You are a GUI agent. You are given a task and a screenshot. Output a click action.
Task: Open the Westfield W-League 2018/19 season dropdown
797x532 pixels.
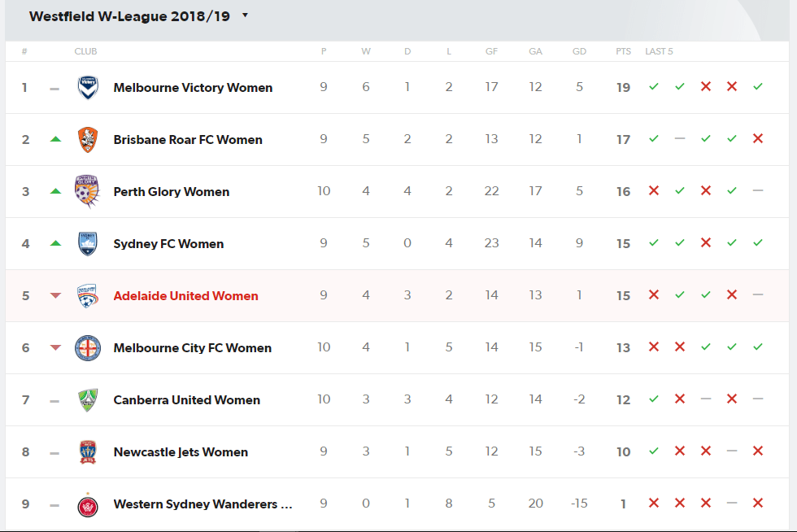[x=139, y=16]
